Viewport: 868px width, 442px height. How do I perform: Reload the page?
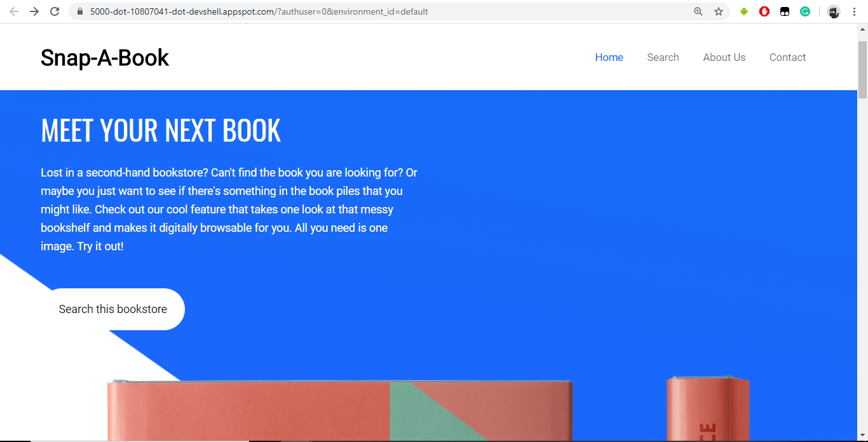tap(55, 11)
